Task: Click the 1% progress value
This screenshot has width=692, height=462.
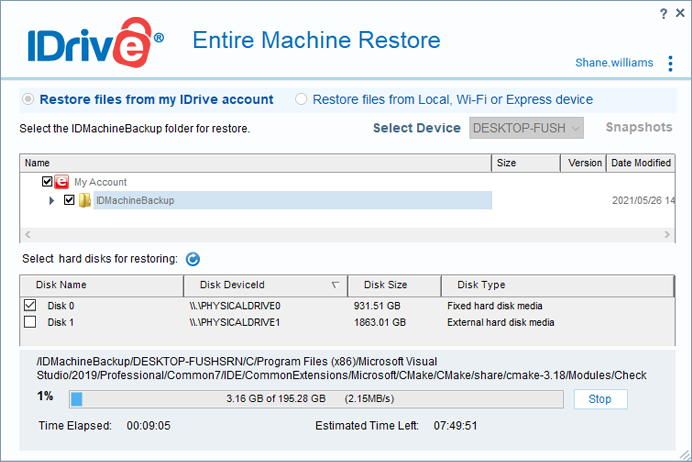Action: [x=45, y=396]
